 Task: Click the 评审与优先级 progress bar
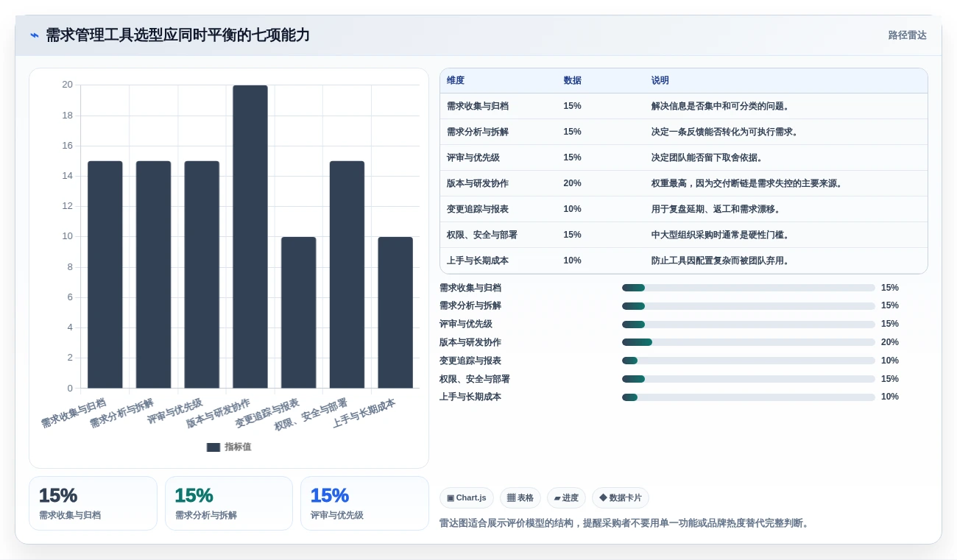(x=749, y=324)
